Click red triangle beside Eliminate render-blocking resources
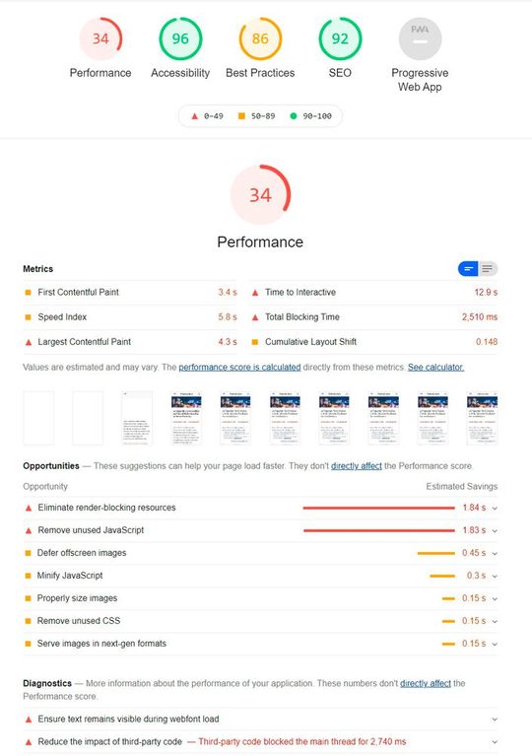The width and height of the screenshot is (532, 756). 28,508
